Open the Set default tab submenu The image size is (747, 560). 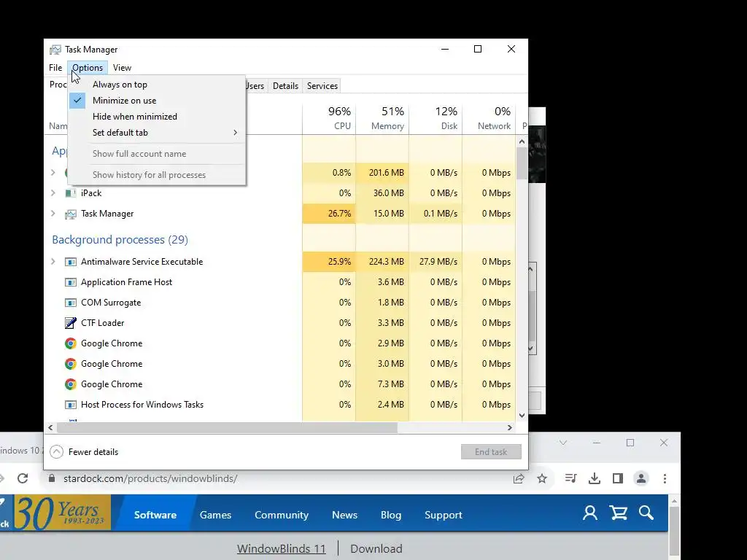pyautogui.click(x=157, y=133)
